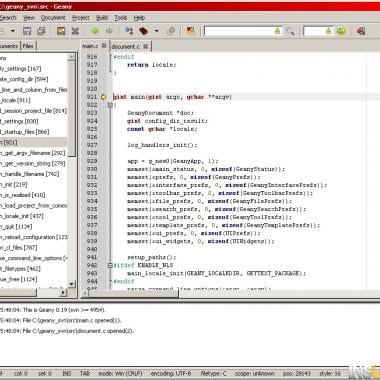380x380 pixels.
Task: Open the Documents sidebar tab
Action: 9,46
